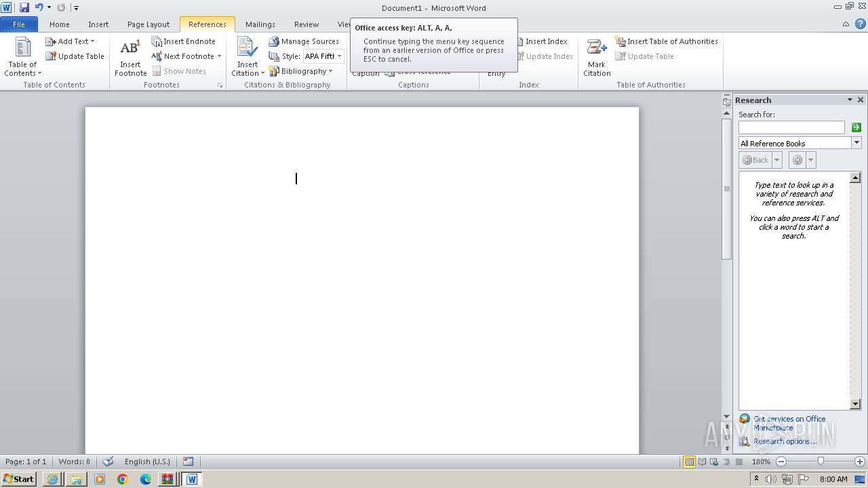
Task: Click the volume icon in system tray
Action: point(771,479)
